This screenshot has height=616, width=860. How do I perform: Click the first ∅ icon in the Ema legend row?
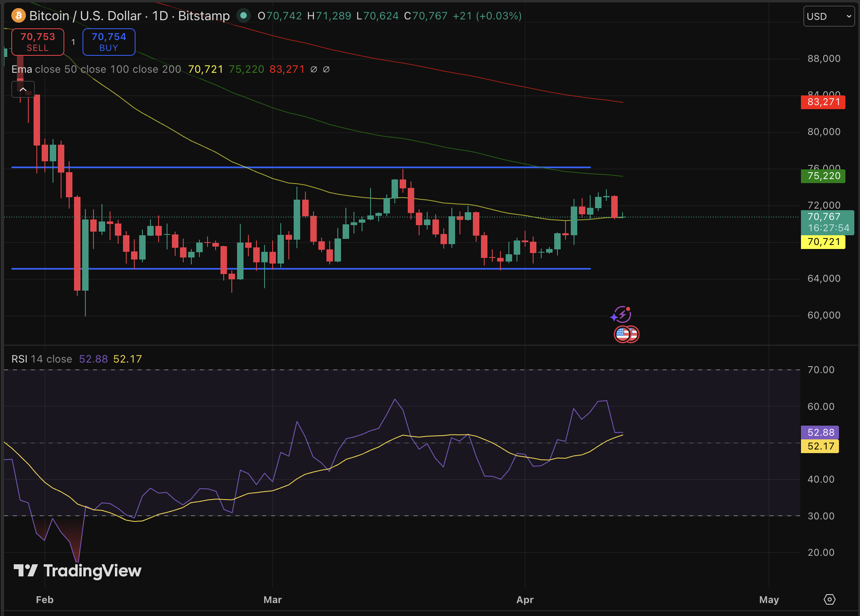(313, 69)
